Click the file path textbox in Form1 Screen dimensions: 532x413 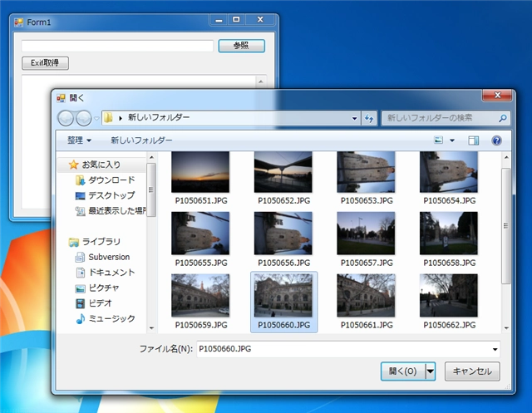(x=117, y=46)
